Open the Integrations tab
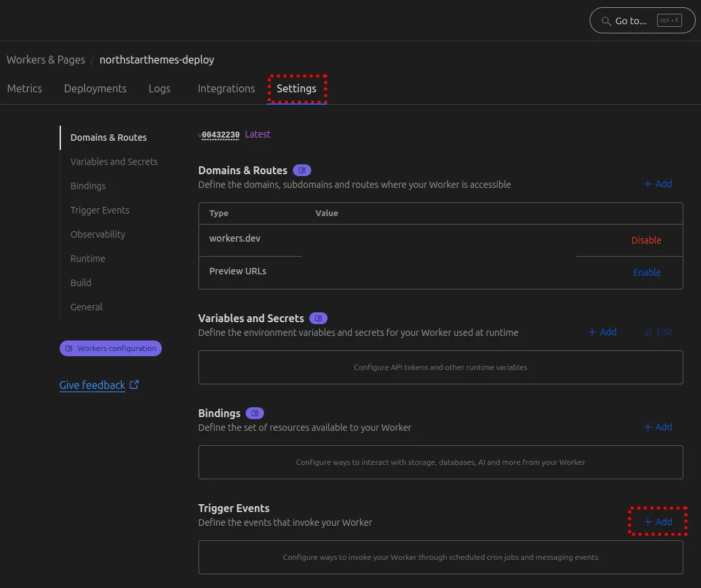701x588 pixels. [226, 88]
